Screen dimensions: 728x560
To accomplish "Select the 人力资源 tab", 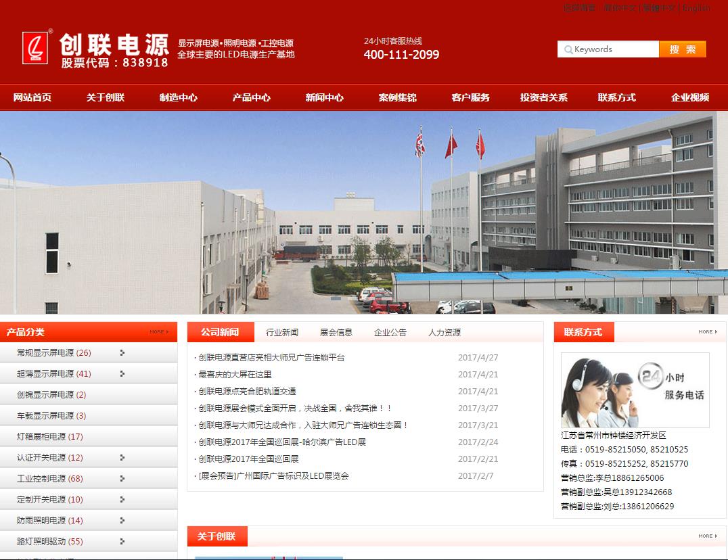I will 445,332.
